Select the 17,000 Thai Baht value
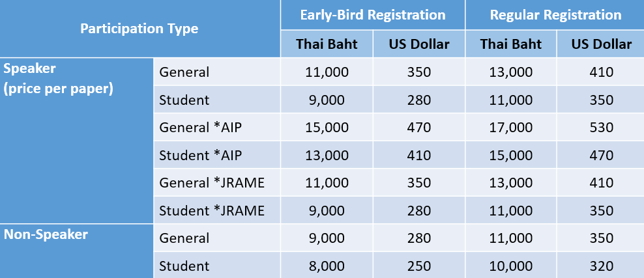This screenshot has height=278, width=644. click(511, 127)
